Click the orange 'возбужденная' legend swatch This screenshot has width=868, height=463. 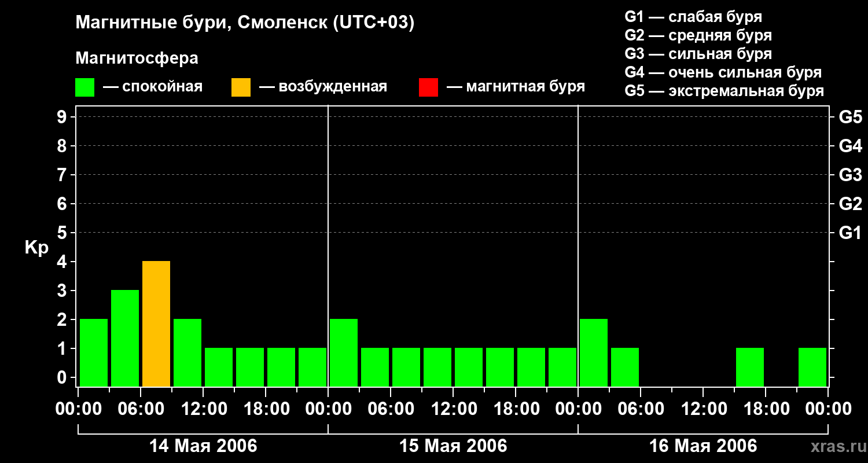241,87
